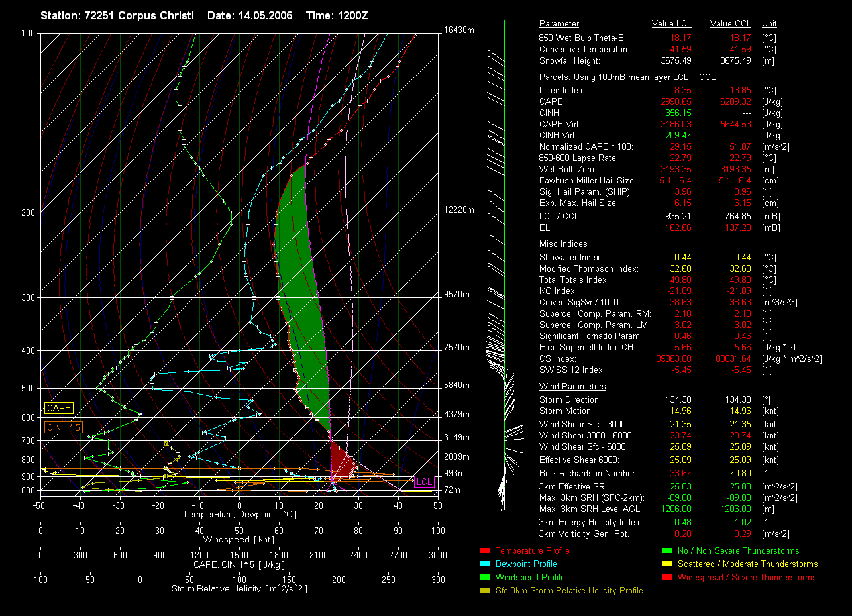The width and height of the screenshot is (852, 616).
Task: Click the 'KO Index:' label
Action: click(559, 291)
